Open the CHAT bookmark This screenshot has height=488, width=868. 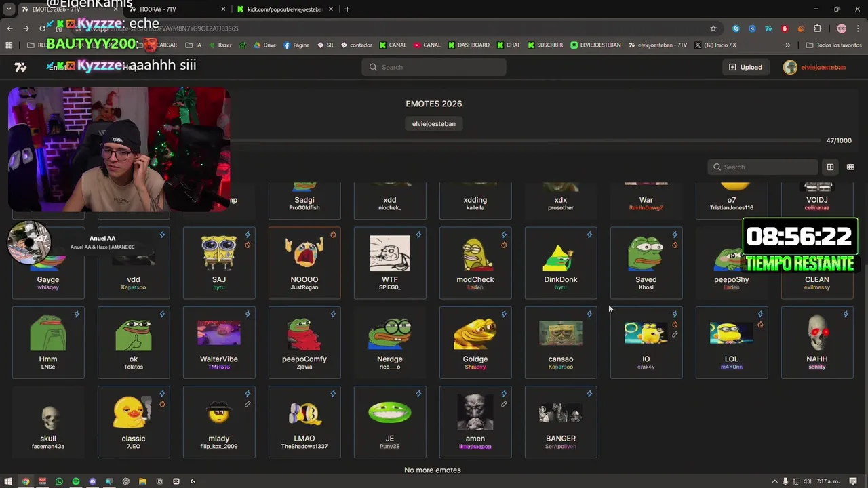(509, 45)
